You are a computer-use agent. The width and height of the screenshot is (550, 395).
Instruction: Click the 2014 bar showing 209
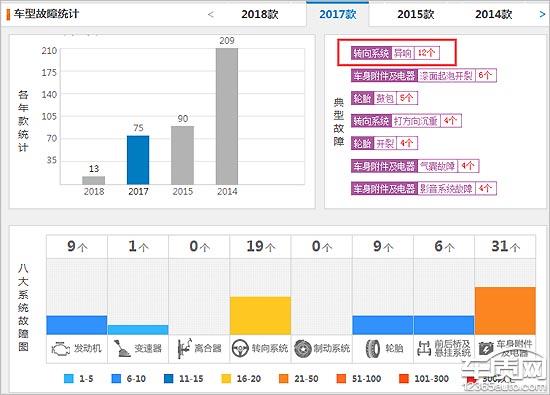[x=227, y=116]
